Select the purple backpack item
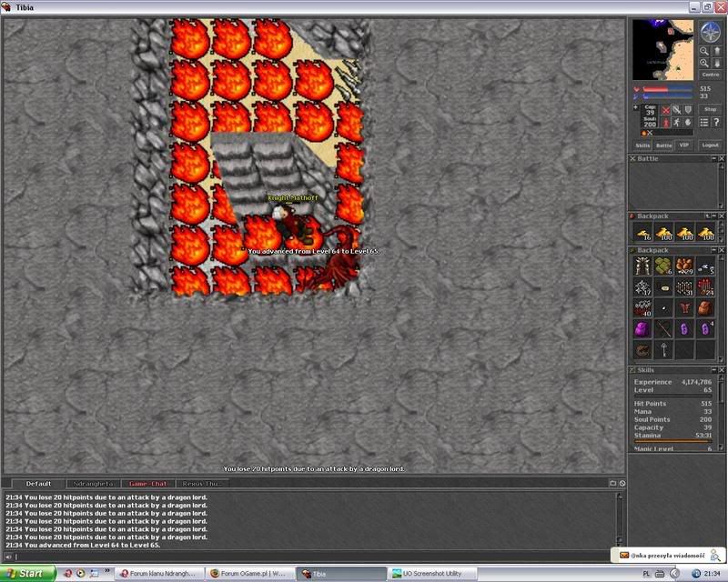The width and height of the screenshot is (728, 582). (x=642, y=329)
